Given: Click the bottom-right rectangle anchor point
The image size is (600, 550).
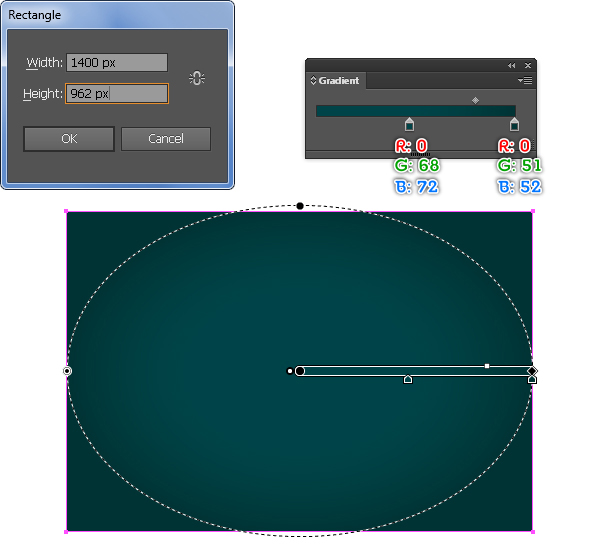Looking at the screenshot, I should (x=533, y=532).
